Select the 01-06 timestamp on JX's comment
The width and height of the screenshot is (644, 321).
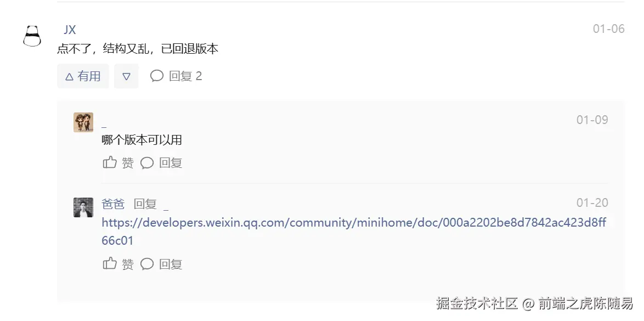coord(609,29)
